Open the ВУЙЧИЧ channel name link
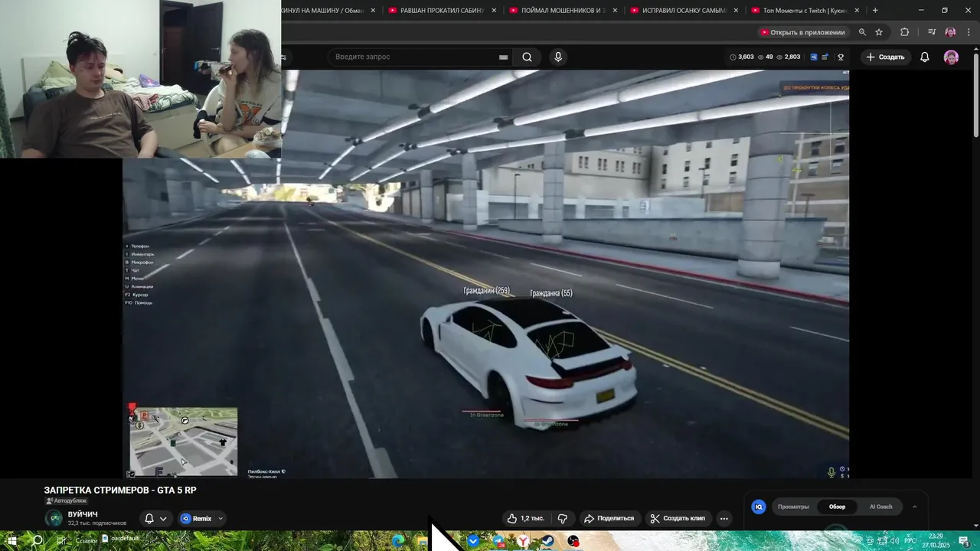The height and width of the screenshot is (551, 980). tap(83, 514)
